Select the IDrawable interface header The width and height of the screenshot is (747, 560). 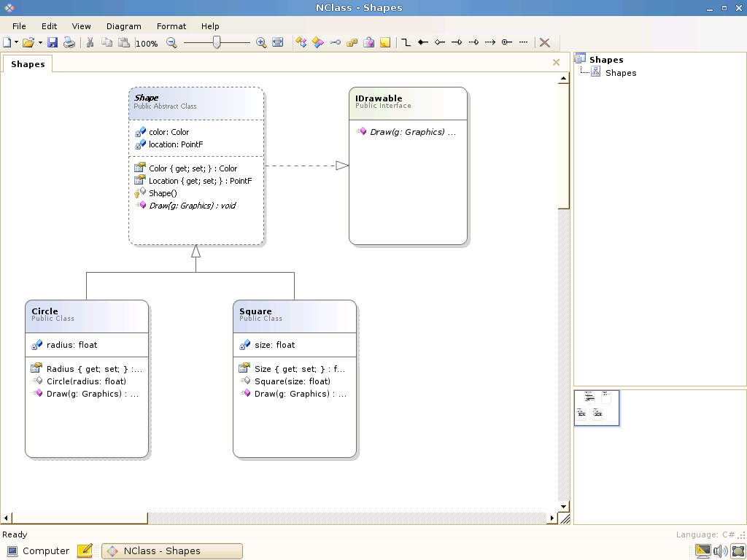tap(408, 104)
